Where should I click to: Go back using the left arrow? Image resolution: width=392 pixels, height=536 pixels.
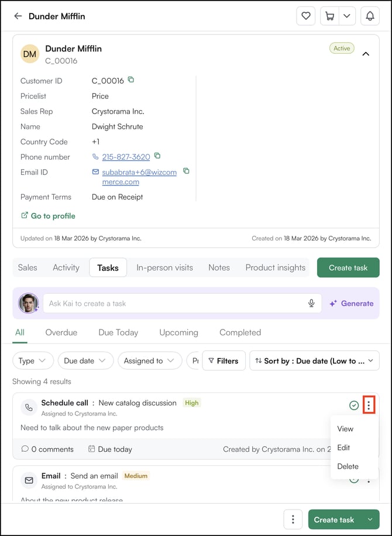pos(18,16)
